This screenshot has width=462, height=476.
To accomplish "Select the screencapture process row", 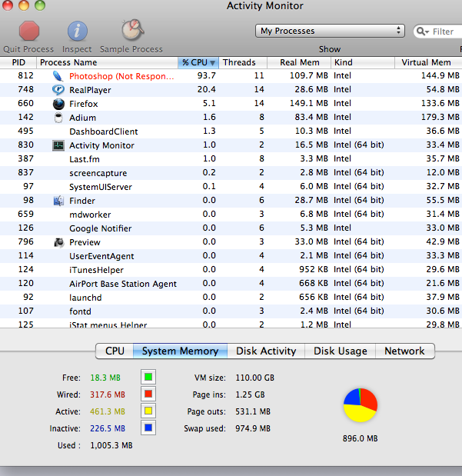I will pyautogui.click(x=231, y=173).
